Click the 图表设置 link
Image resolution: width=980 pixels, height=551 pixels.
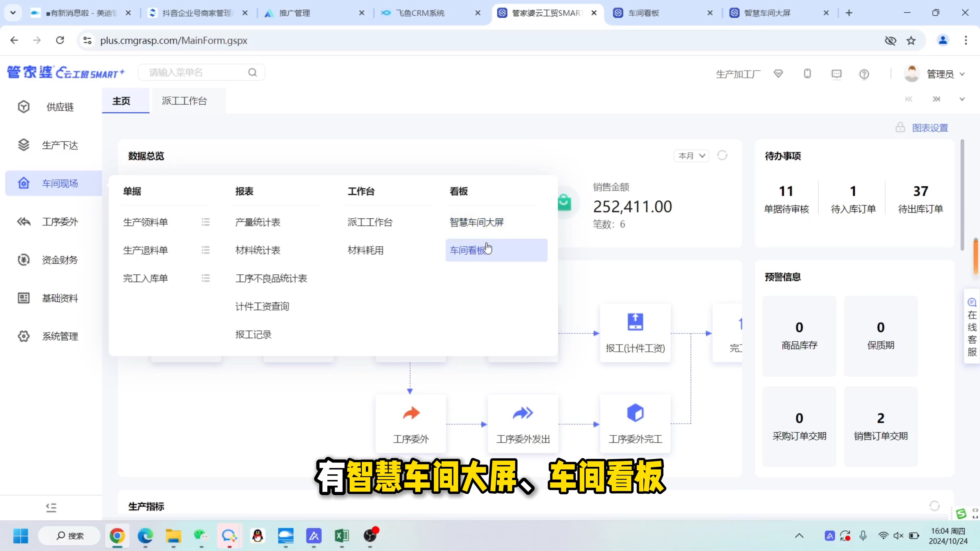tap(930, 128)
